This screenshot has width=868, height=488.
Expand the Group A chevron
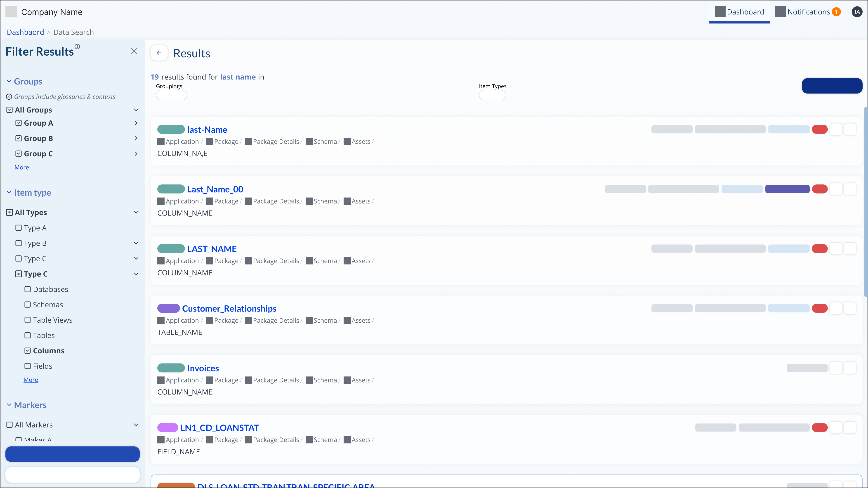[x=136, y=123]
